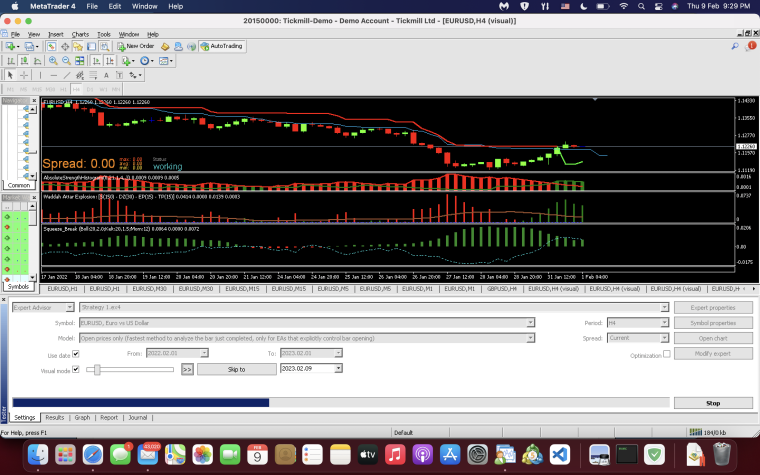Open the Spread Current dropdown
The image size is (760, 475).
tap(664, 338)
